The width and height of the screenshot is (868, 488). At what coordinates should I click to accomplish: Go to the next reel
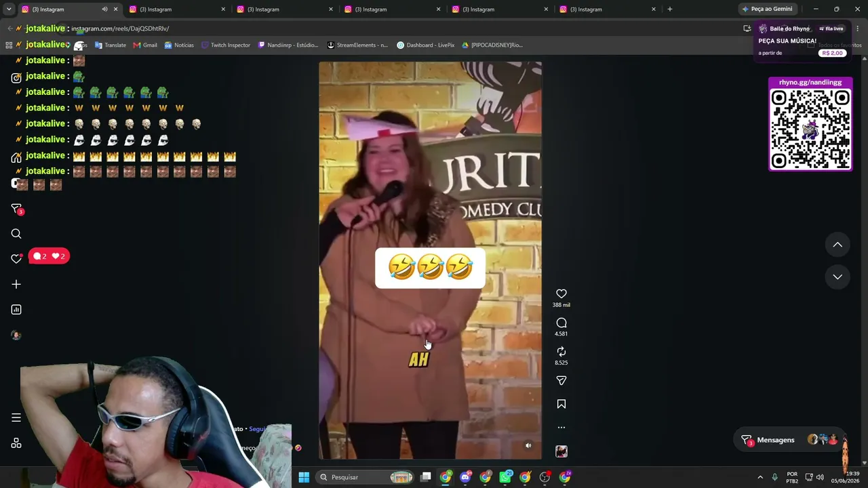[x=837, y=277]
